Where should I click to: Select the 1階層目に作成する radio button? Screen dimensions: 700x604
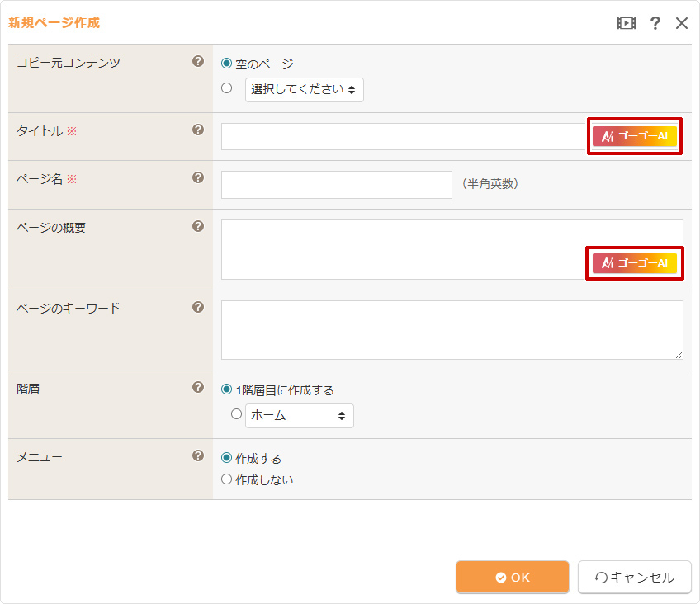coord(226,390)
